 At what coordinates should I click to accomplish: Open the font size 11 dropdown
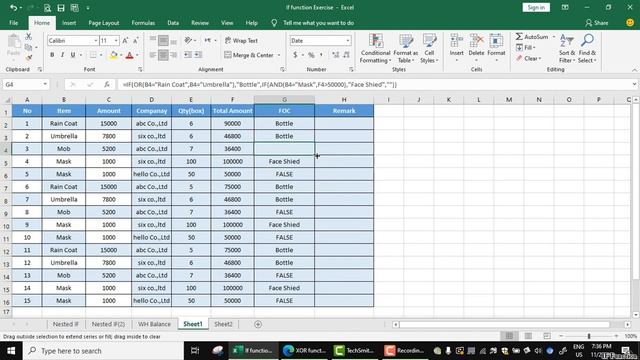click(116, 40)
